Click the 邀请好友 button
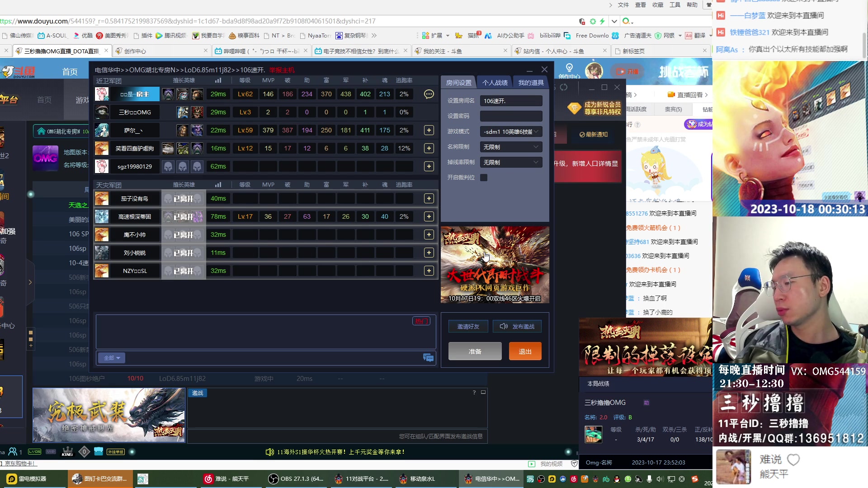868x488 pixels. pyautogui.click(x=468, y=326)
